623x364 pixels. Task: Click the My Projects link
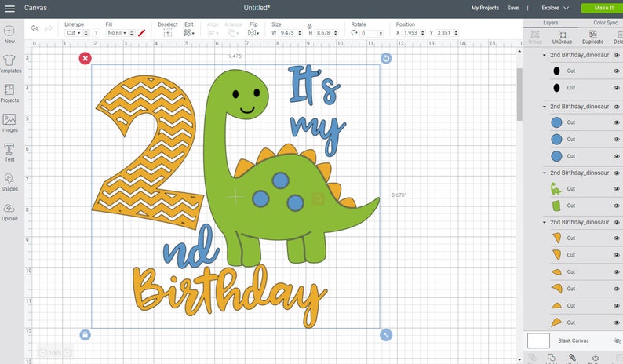tap(485, 8)
